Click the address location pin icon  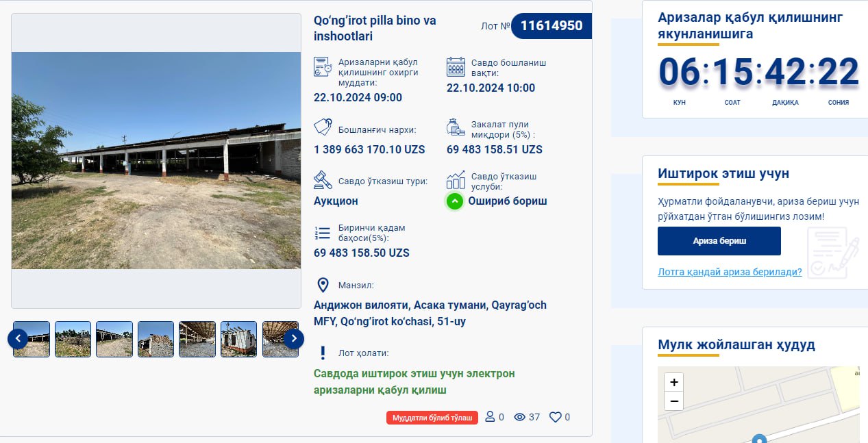pyautogui.click(x=323, y=286)
